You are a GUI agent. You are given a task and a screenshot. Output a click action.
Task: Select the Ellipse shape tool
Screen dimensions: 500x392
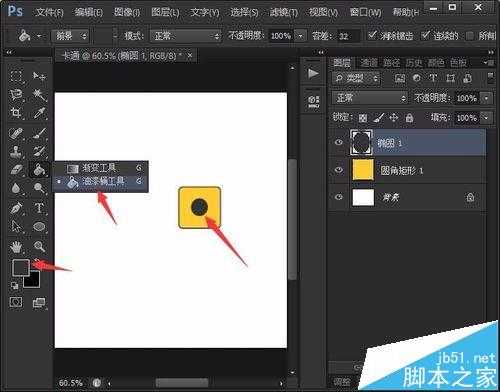point(39,227)
